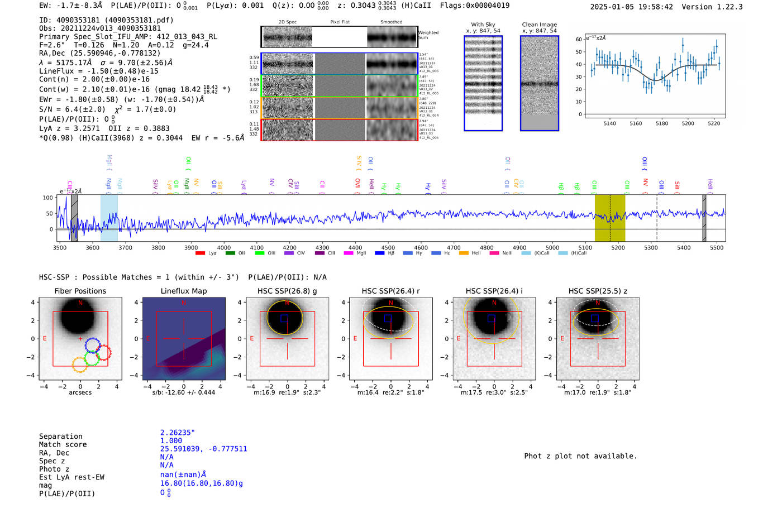Click the Obs: 20211224v013 line
782x532 pixels.
click(100, 28)
